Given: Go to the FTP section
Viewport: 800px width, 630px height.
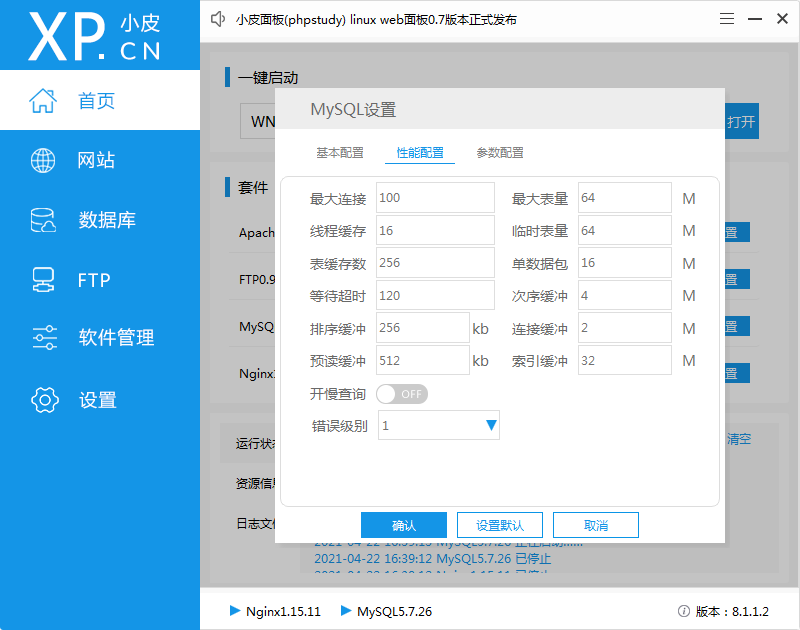Looking at the screenshot, I should pyautogui.click(x=95, y=280).
